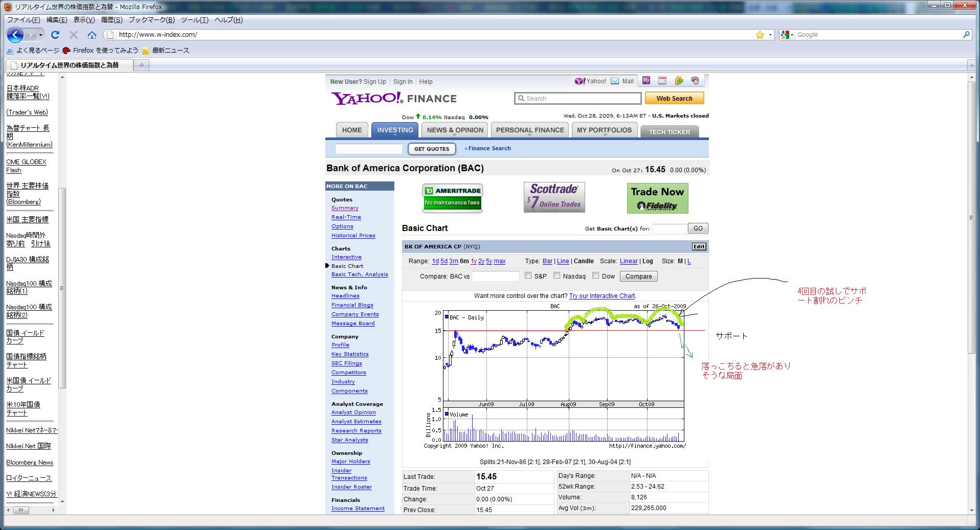
Task: Click the Scottrade $7 Online Trades ad
Action: (x=554, y=197)
